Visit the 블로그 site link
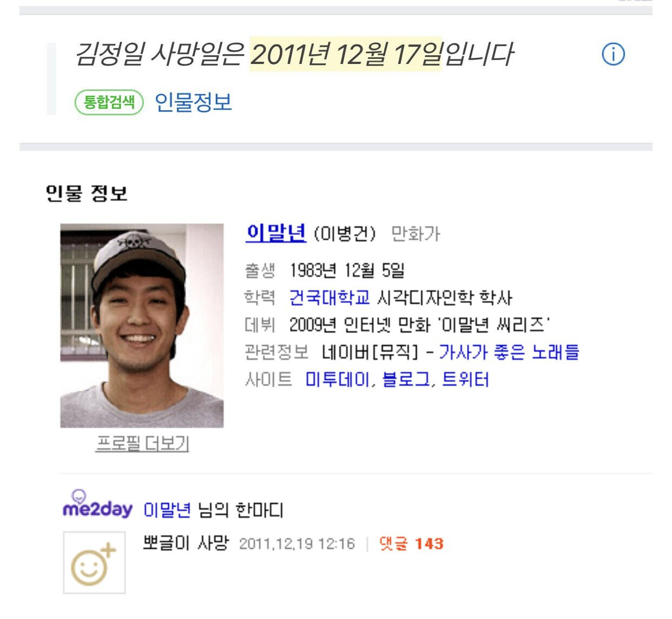The height and width of the screenshot is (619, 672). click(406, 379)
